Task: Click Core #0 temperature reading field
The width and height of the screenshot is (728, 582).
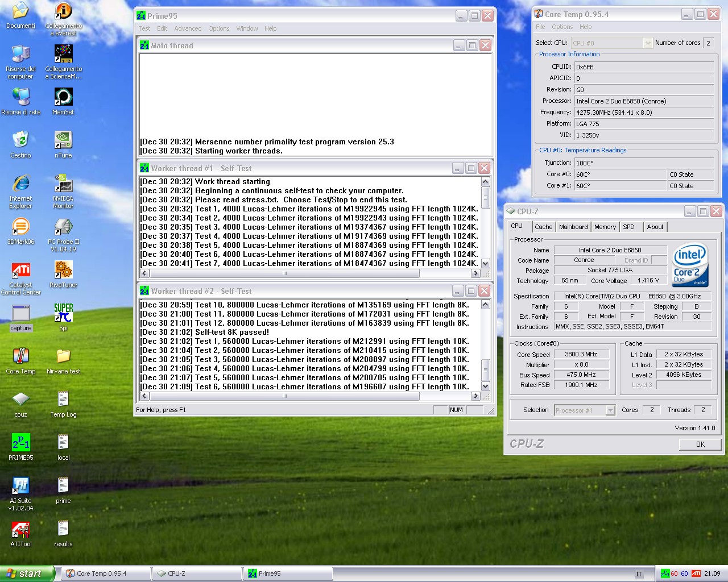Action: (621, 174)
